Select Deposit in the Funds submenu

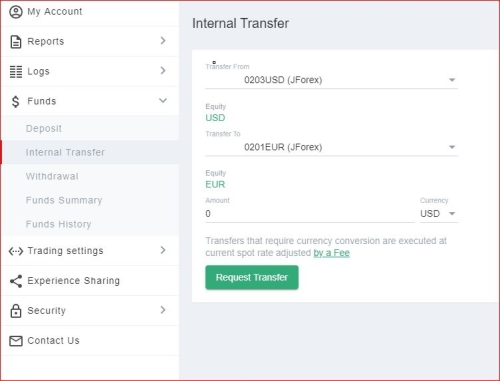point(44,129)
